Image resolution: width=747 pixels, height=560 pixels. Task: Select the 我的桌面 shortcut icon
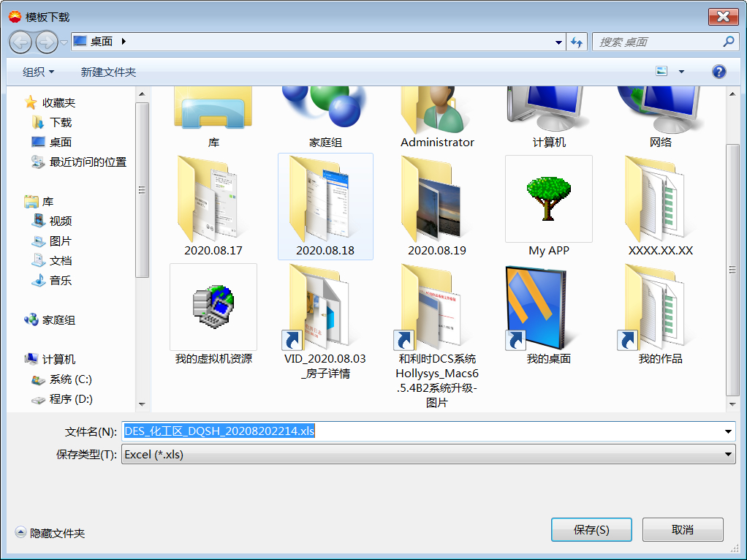point(549,314)
